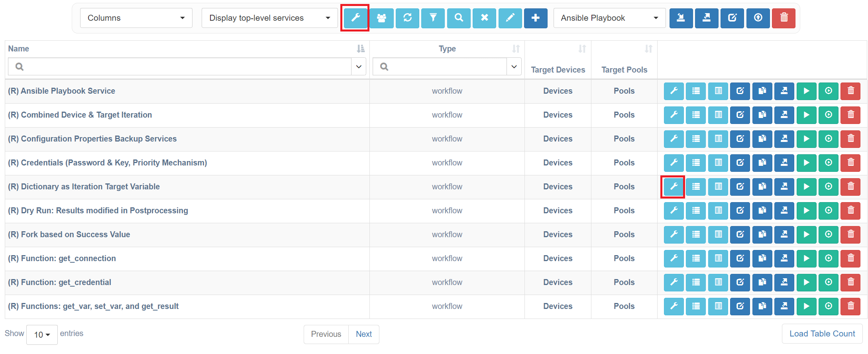Image resolution: width=868 pixels, height=354 pixels.
Task: Export the Fork based on Success Value service
Action: (784, 234)
